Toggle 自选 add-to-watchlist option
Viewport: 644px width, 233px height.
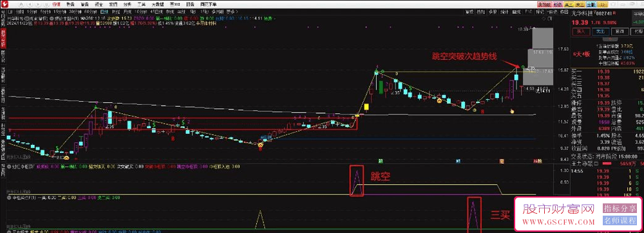tap(552, 12)
